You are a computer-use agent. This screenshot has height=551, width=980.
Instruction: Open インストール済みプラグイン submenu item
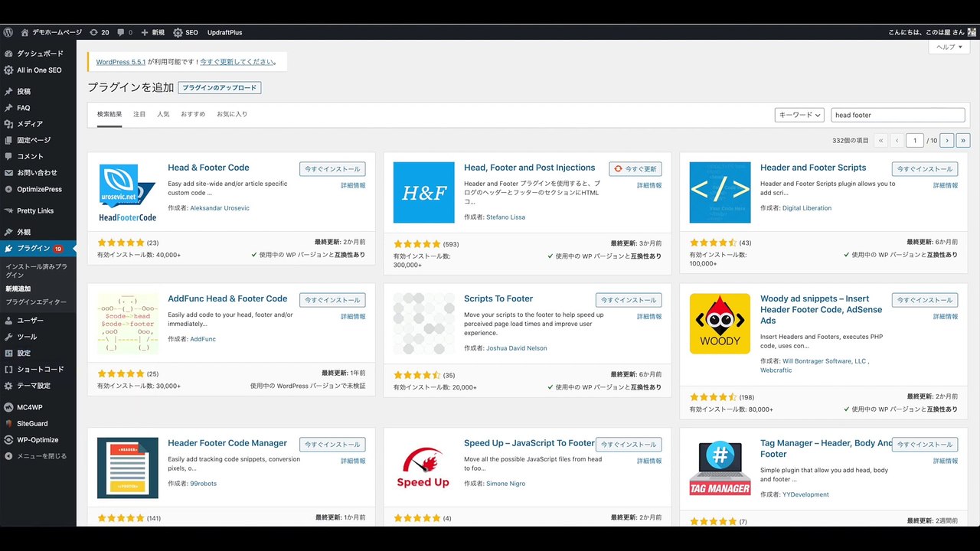click(x=36, y=270)
